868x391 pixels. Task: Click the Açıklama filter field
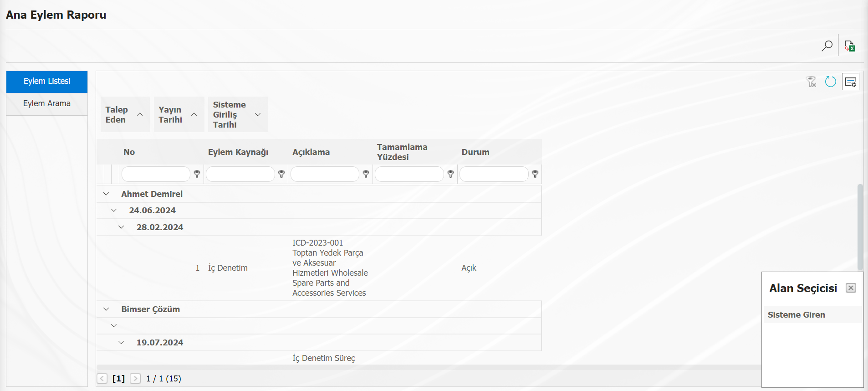coord(325,174)
